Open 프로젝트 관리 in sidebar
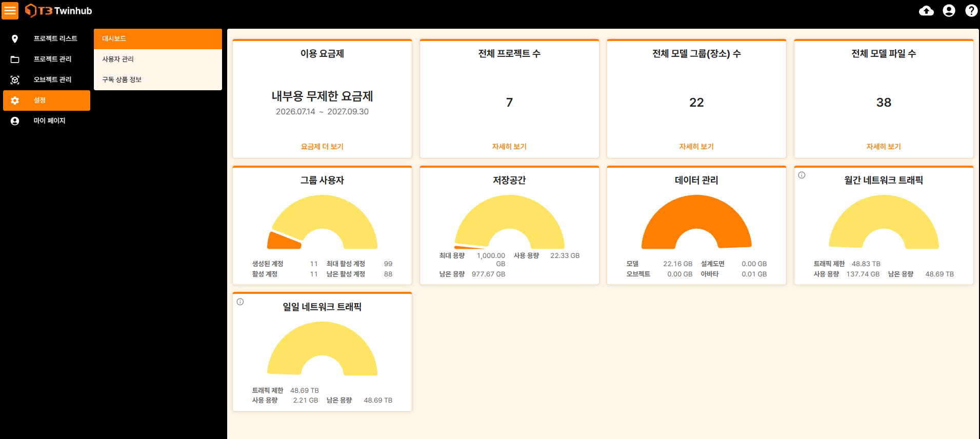 [x=47, y=59]
